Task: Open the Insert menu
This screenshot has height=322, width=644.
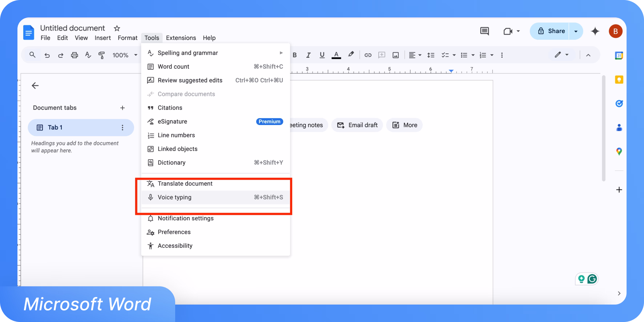Action: 103,38
